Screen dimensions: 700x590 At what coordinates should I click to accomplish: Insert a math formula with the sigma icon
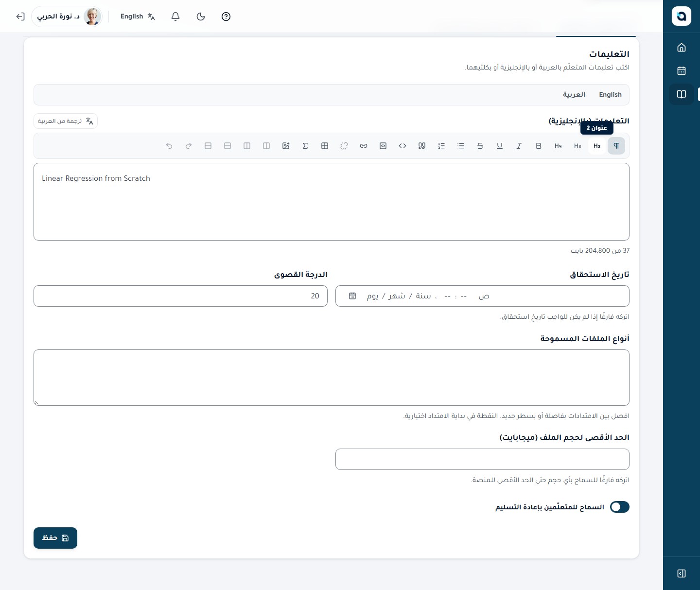(305, 146)
